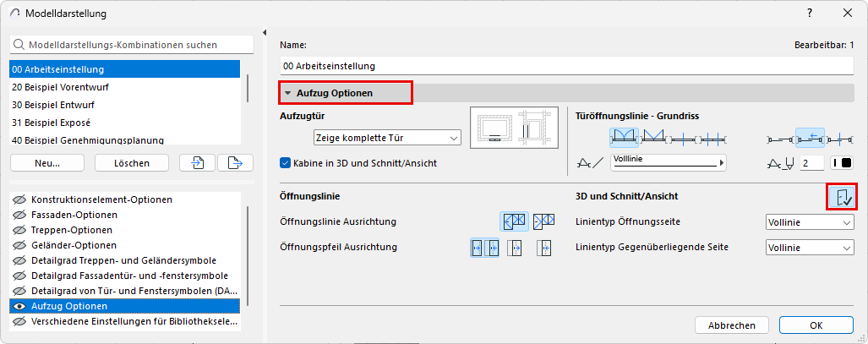The height and width of the screenshot is (344, 868).
Task: Choose the first Öffnungslinie Ausrichtung icon
Action: 514,221
